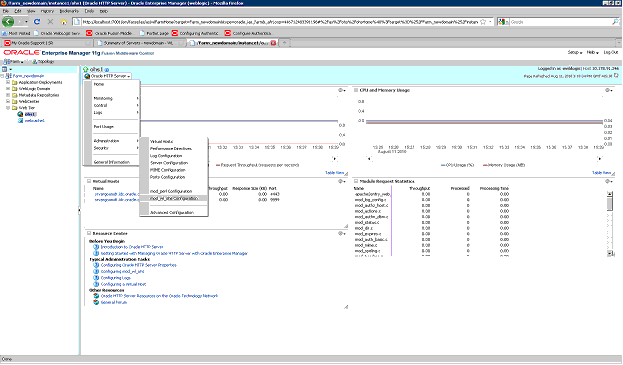623x365 pixels.
Task: Open gear options for Module Request Statistics
Action: tap(608, 182)
